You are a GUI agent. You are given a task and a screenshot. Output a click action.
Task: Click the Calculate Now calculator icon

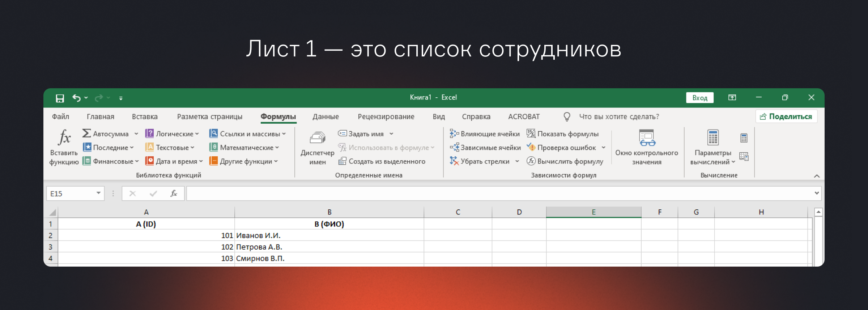tap(744, 138)
